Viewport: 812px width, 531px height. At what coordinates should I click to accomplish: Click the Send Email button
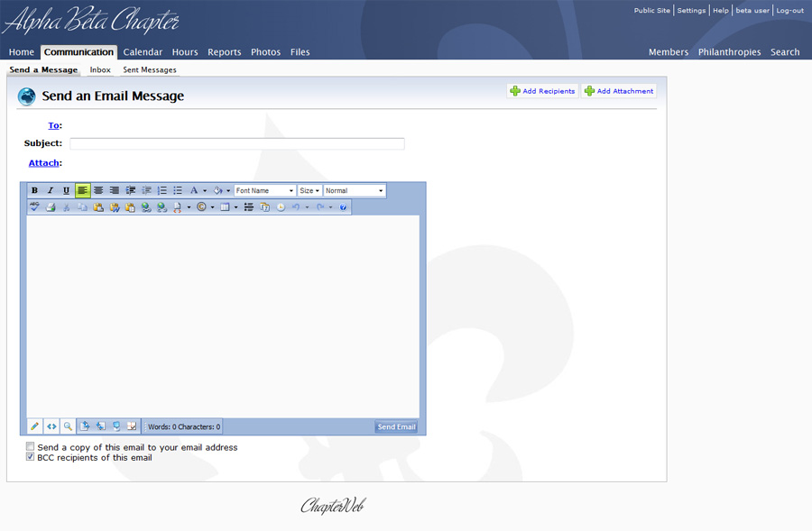[x=396, y=426]
